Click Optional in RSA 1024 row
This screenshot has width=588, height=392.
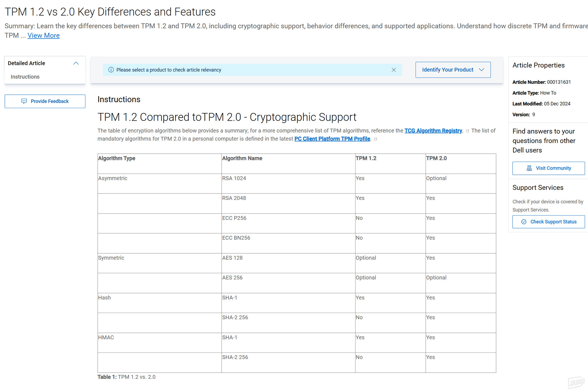click(x=461, y=183)
